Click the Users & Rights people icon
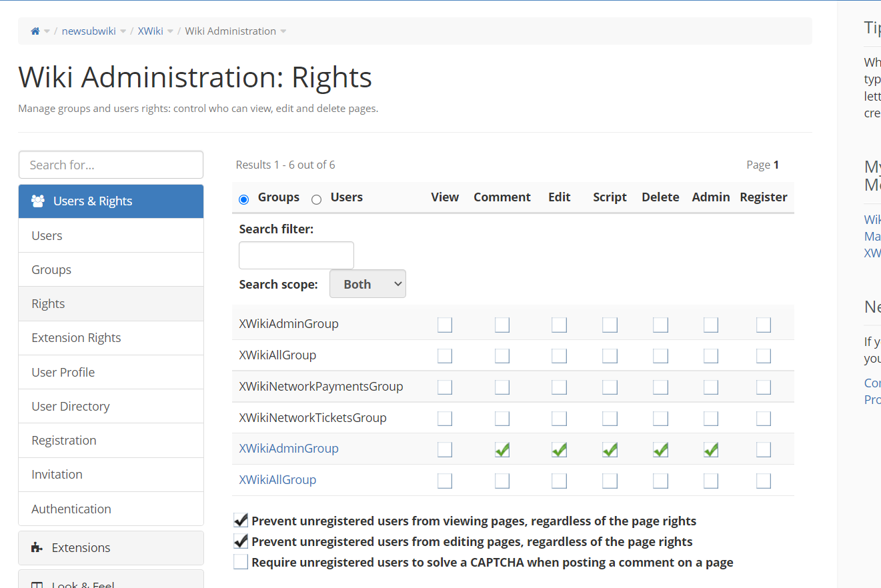Viewport: 881px width, 588px height. point(38,201)
